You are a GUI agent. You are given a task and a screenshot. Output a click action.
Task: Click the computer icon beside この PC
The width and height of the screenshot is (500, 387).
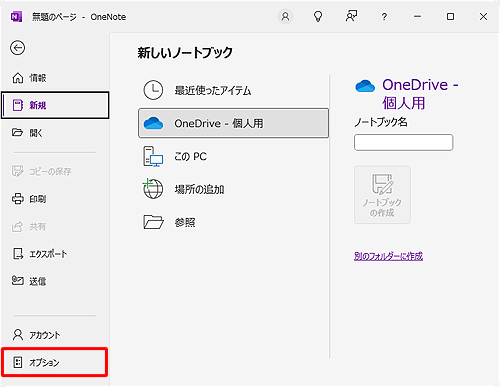(153, 156)
